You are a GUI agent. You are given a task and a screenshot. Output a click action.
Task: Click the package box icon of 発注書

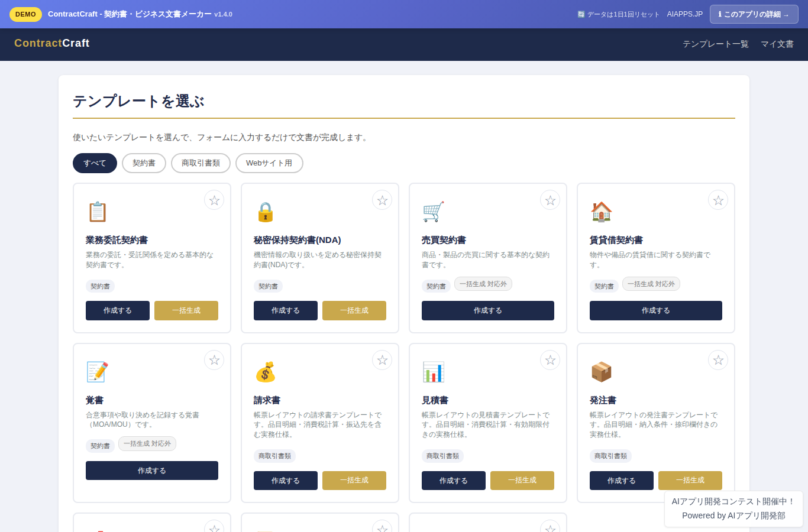[x=601, y=372]
